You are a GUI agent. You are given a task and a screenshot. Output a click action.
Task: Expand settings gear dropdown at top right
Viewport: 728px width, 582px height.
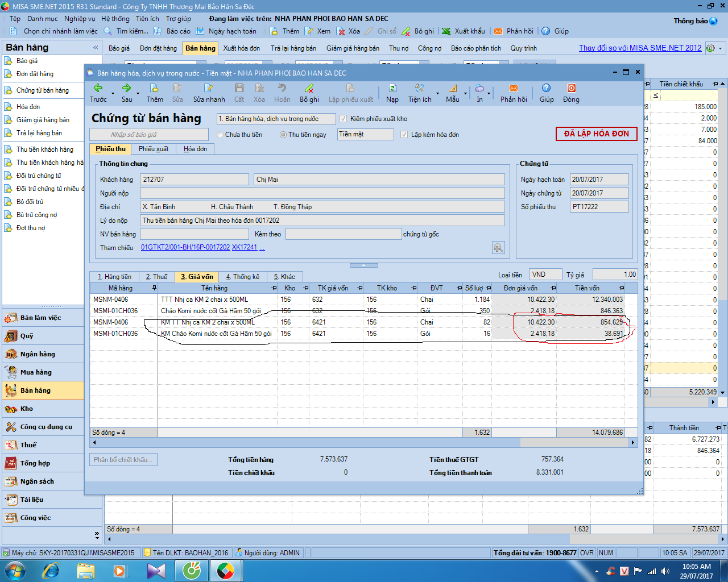point(721,48)
